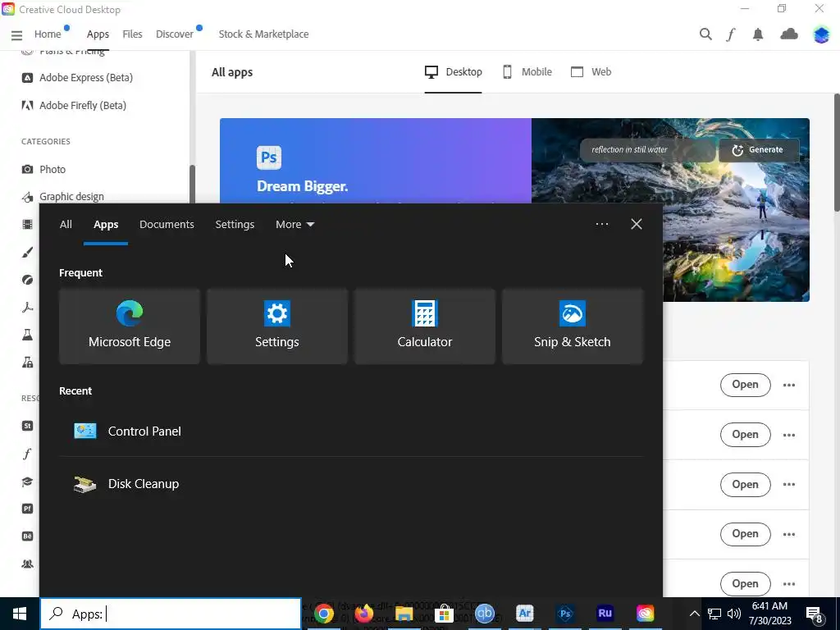Open more options for second app row
840x630 pixels.
tap(788, 435)
